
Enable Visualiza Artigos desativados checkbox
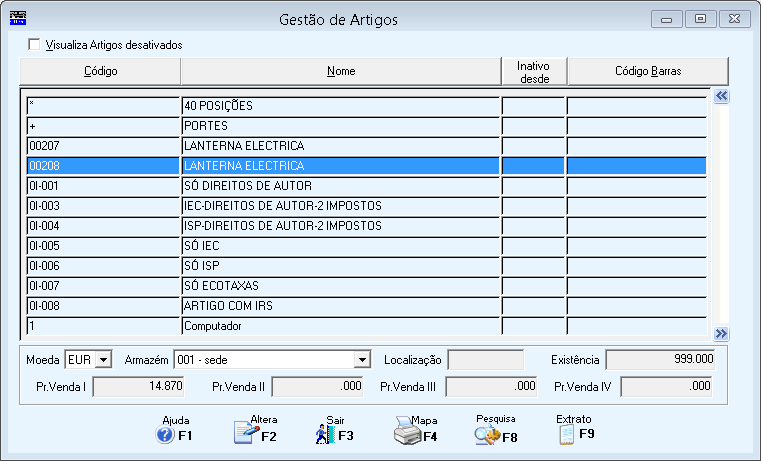(34, 45)
